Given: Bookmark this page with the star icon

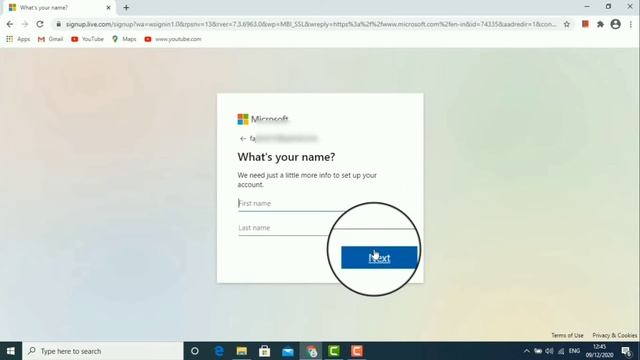Looking at the screenshot, I should 567,24.
